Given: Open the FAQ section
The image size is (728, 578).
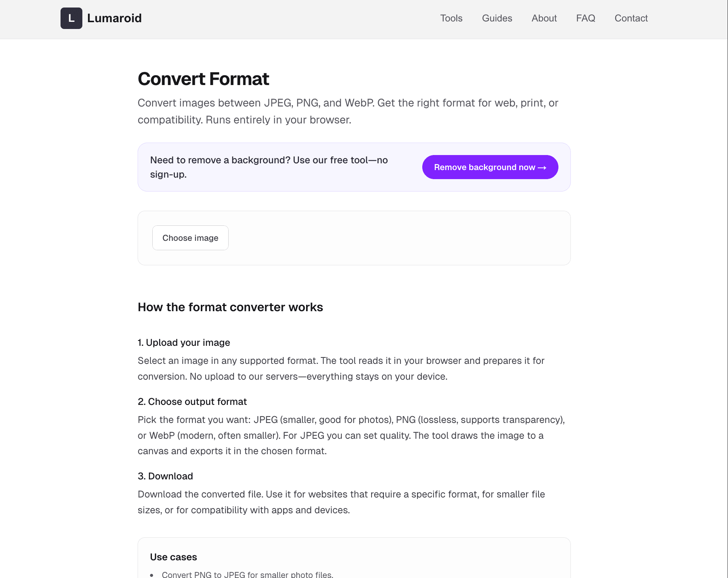Looking at the screenshot, I should click(x=585, y=18).
